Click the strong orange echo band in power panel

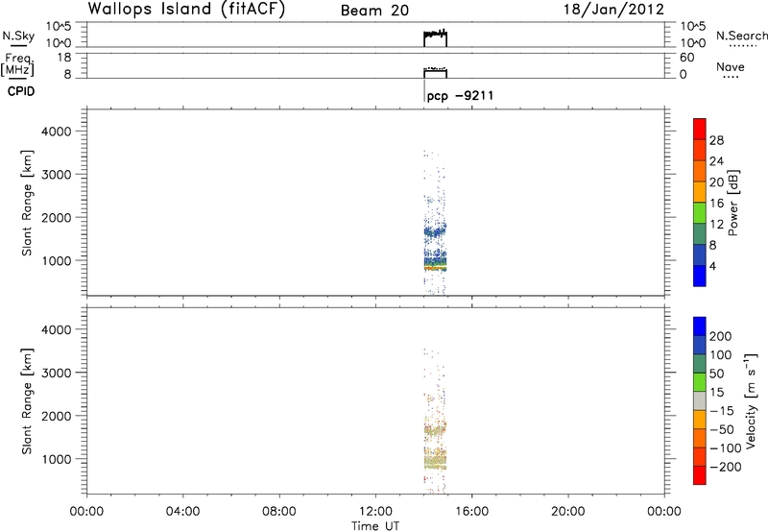coord(435,268)
